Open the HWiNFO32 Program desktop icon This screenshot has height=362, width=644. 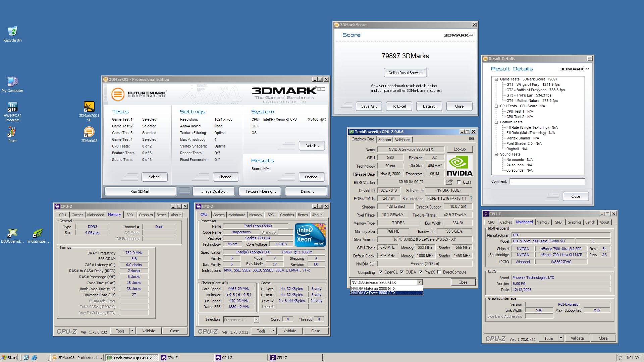[12, 107]
